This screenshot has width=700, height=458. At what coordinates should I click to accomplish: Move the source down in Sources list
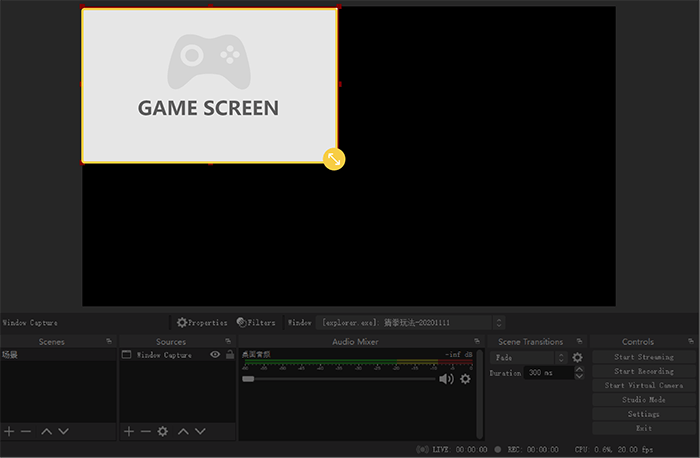click(201, 431)
